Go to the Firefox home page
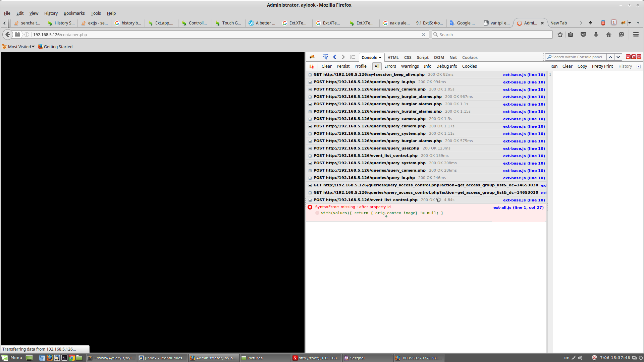 pyautogui.click(x=609, y=35)
